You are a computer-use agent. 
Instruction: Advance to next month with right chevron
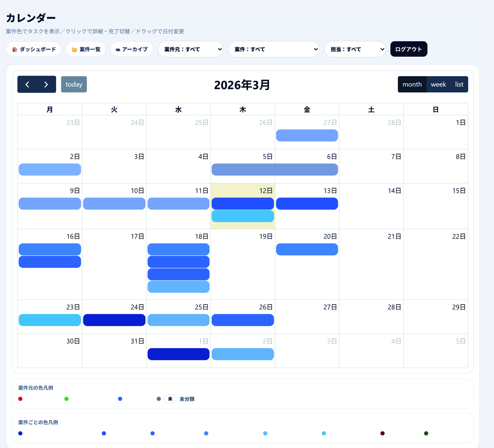46,85
